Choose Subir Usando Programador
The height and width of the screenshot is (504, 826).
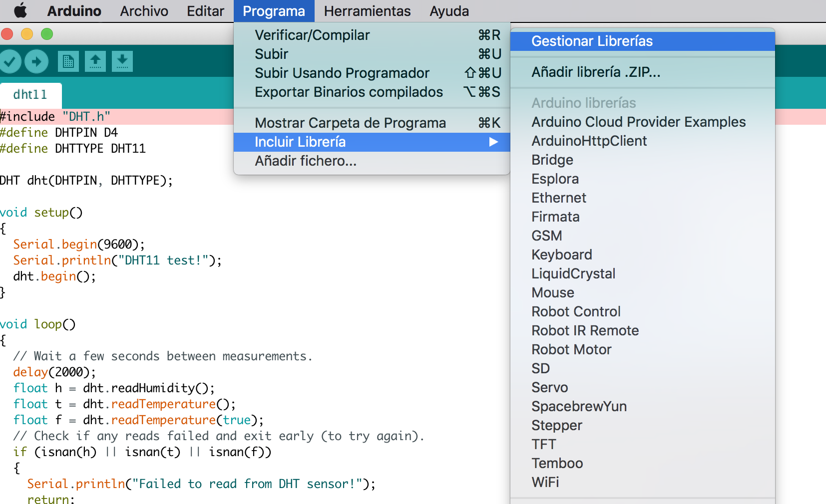(x=372, y=73)
